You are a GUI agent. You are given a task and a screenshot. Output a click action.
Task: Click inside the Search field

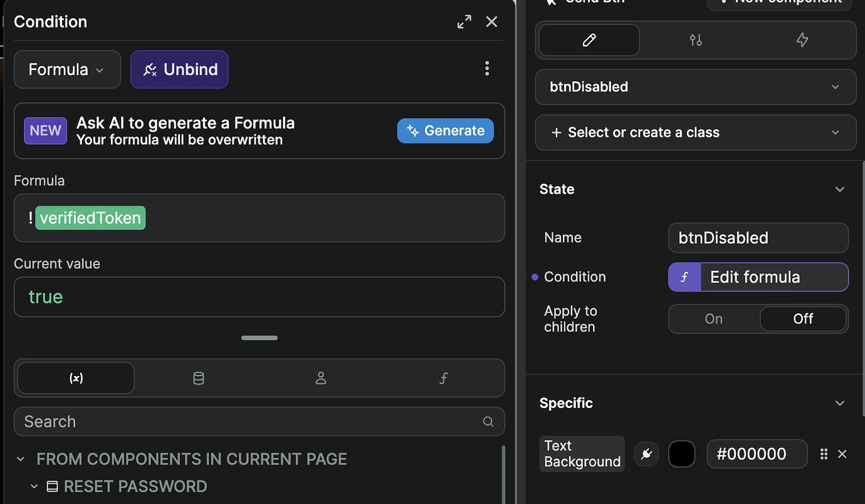tap(188, 421)
